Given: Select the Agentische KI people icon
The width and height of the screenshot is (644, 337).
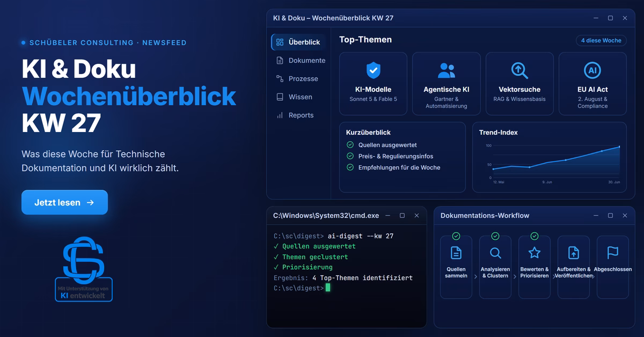Looking at the screenshot, I should pos(446,70).
